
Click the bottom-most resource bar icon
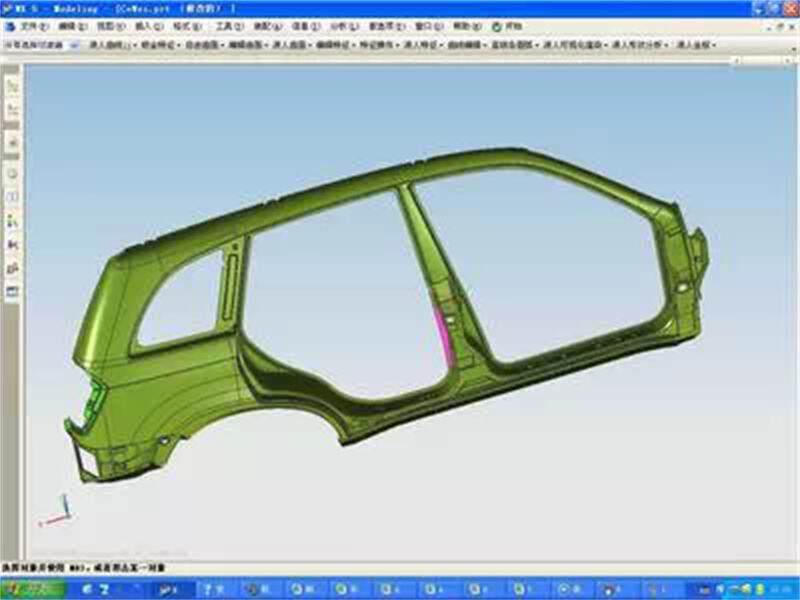pos(13,291)
